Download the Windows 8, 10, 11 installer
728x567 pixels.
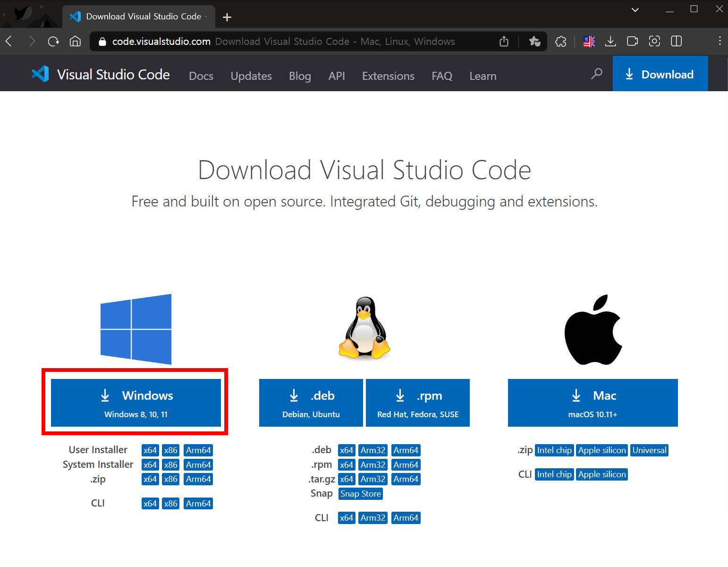[136, 403]
